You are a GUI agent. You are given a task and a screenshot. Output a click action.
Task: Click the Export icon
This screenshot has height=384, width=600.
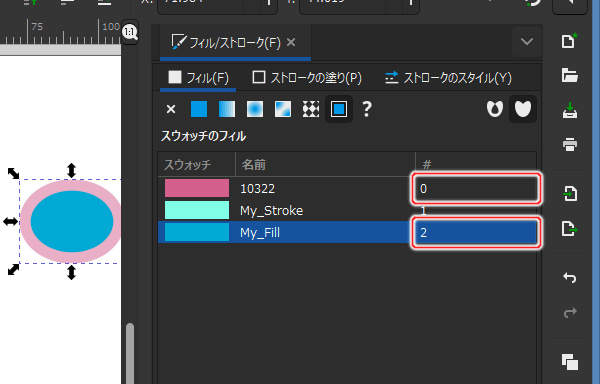(x=570, y=229)
